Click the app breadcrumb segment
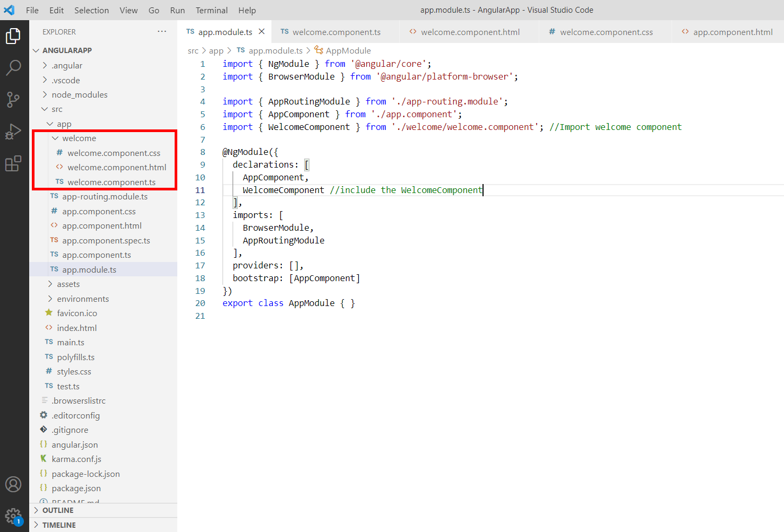784x532 pixels. point(216,50)
